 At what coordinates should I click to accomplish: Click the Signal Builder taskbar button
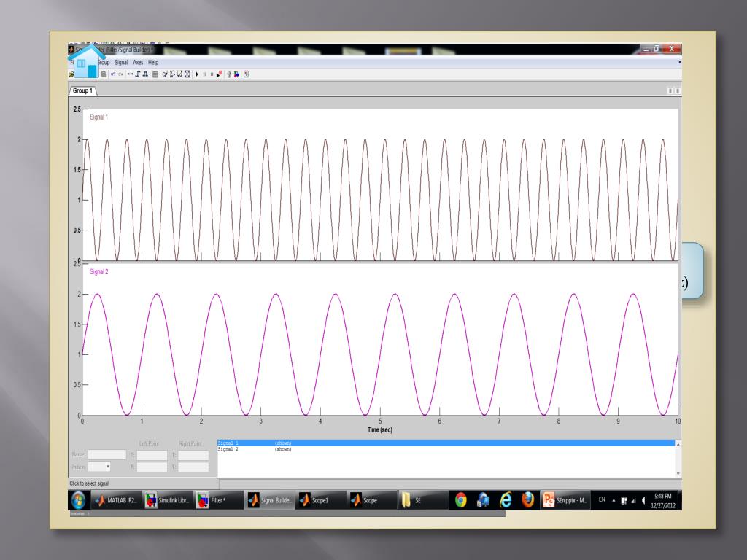click(x=270, y=500)
